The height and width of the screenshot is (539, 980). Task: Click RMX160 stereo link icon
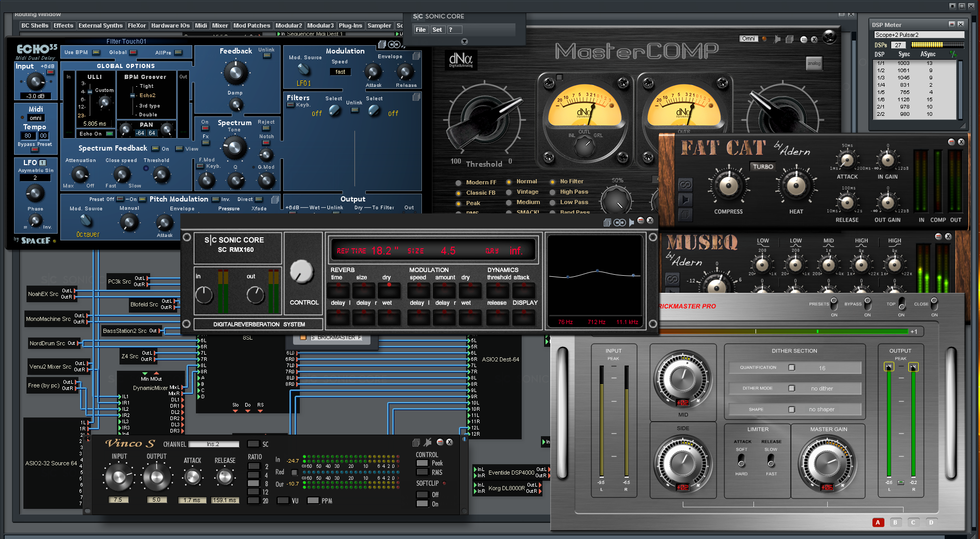tap(619, 222)
